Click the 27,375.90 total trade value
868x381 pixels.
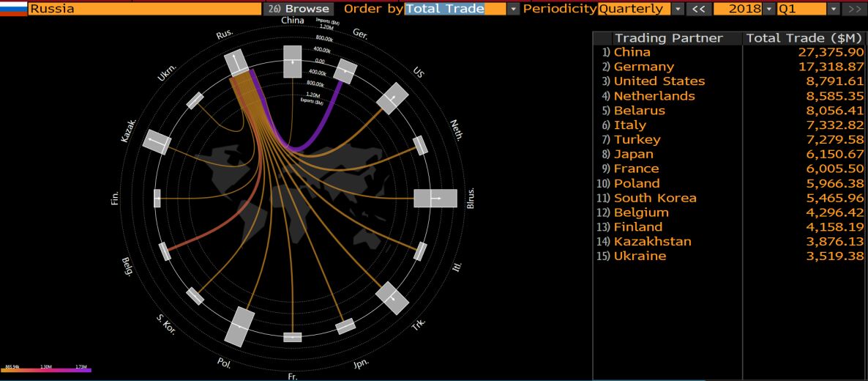831,52
